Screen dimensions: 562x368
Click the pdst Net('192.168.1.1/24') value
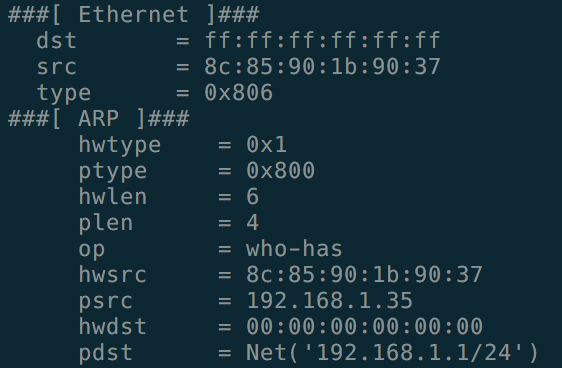pyautogui.click(x=392, y=353)
